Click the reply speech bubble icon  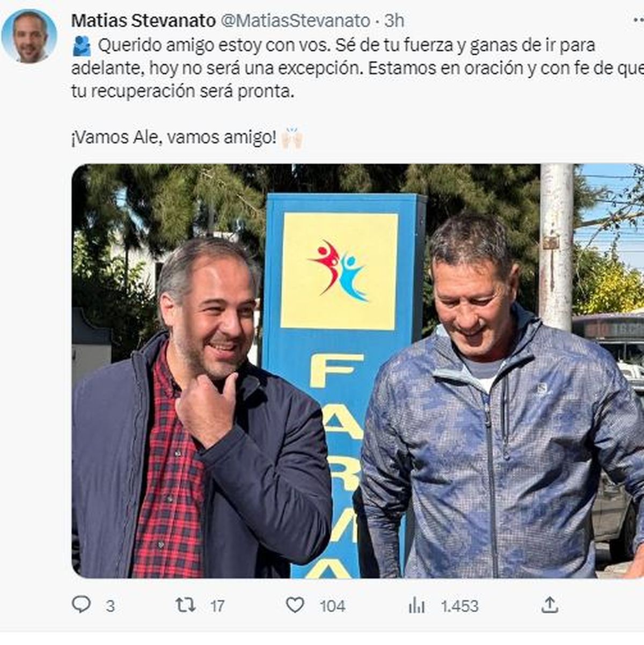(x=81, y=604)
